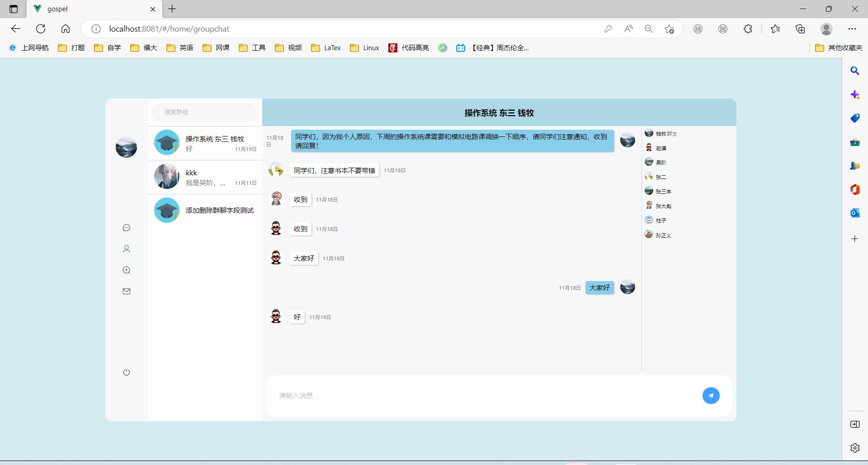The image size is (868, 465).
Task: Click the 同学们，注意书本不要带错 message bubble
Action: [x=335, y=170]
